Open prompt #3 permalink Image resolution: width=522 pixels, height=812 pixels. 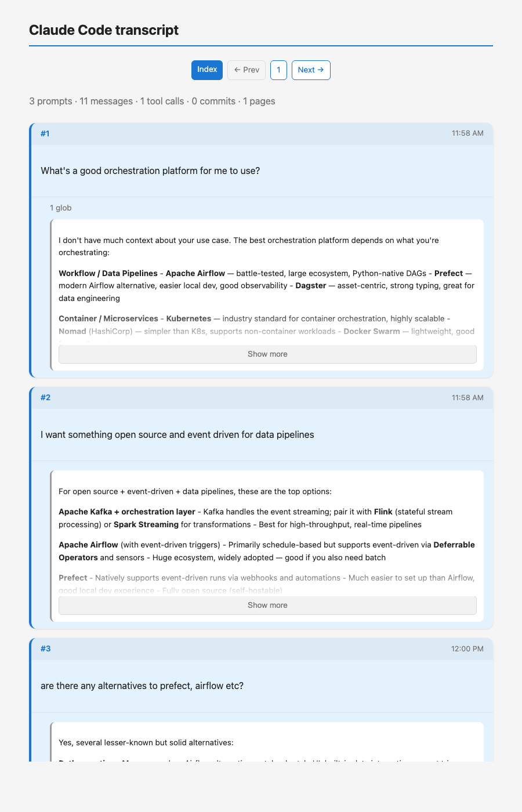click(45, 648)
